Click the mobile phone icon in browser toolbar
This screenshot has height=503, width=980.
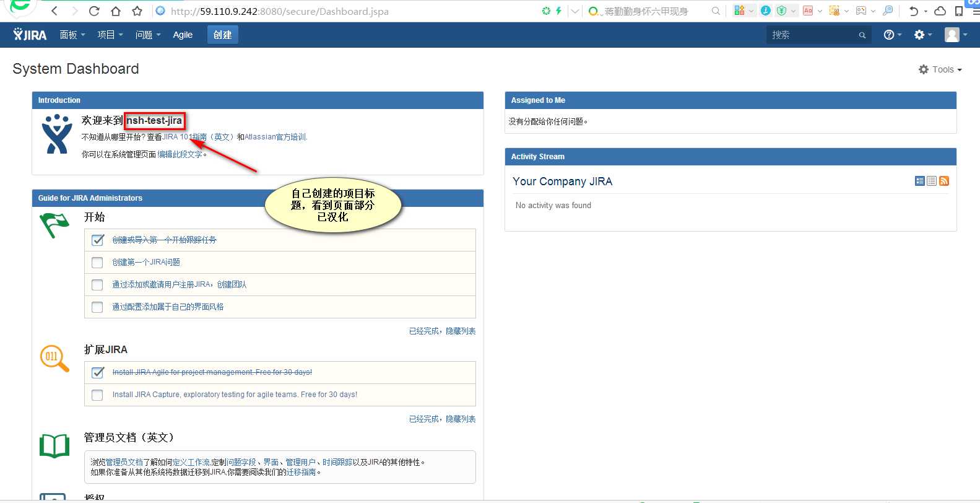[x=959, y=11]
